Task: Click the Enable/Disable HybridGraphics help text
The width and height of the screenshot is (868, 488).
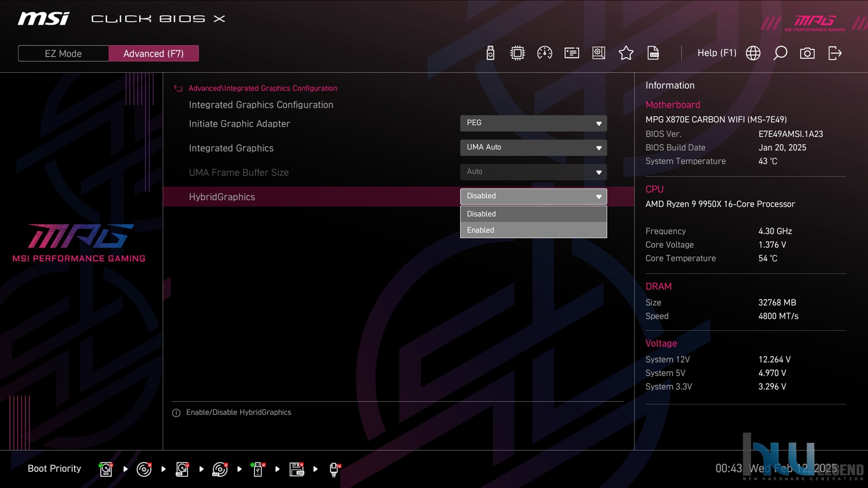Action: click(239, 412)
